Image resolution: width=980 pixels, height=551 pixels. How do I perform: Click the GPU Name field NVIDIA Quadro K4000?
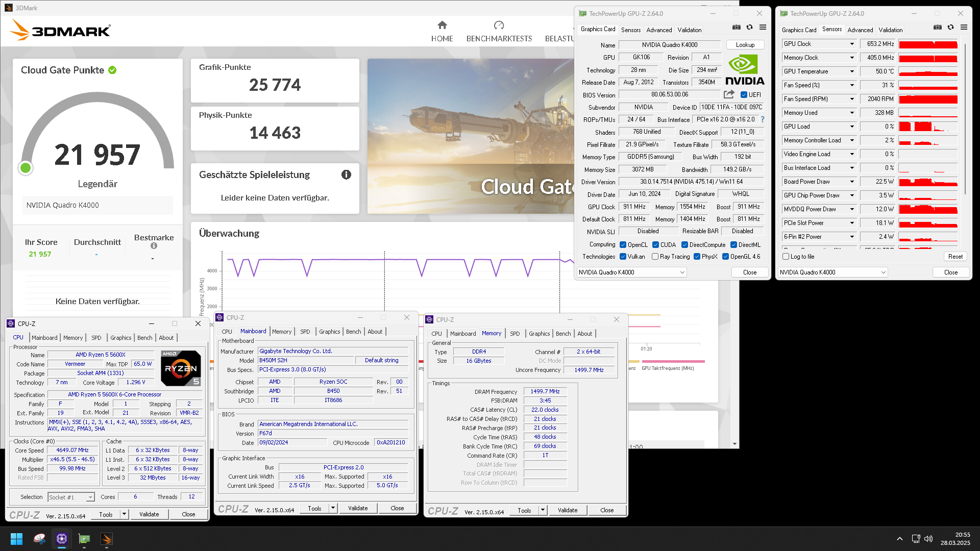669,45
